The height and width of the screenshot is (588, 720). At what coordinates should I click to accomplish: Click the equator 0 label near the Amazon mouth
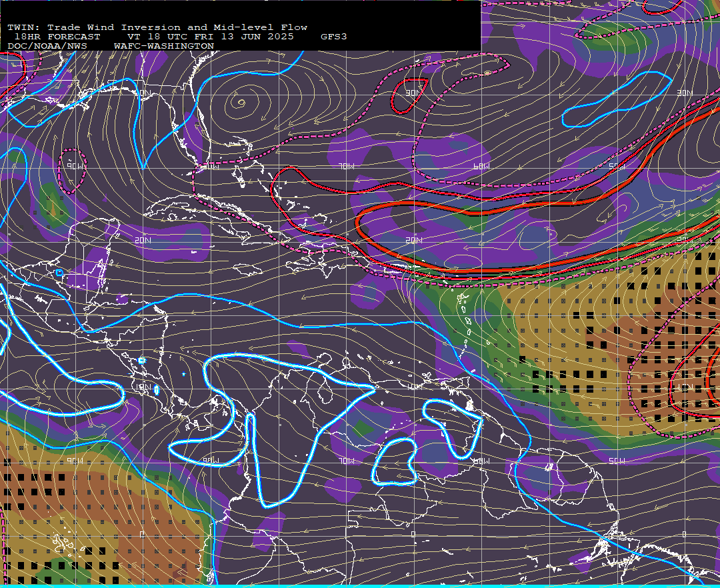(684, 534)
